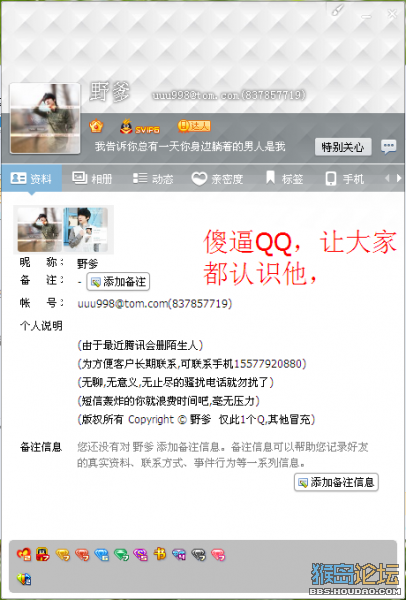Click the purple diamond badge
The height and width of the screenshot is (600, 406).
[x=140, y=554]
